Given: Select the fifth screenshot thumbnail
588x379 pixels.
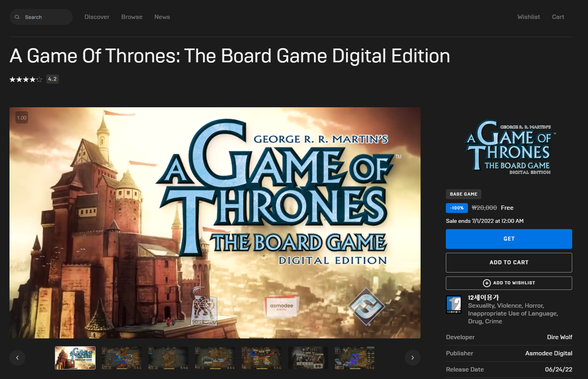Looking at the screenshot, I should coord(261,358).
